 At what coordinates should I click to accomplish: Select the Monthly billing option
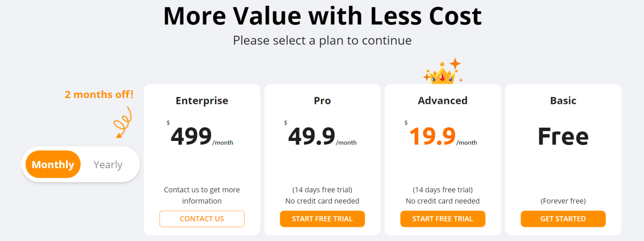[x=53, y=164]
